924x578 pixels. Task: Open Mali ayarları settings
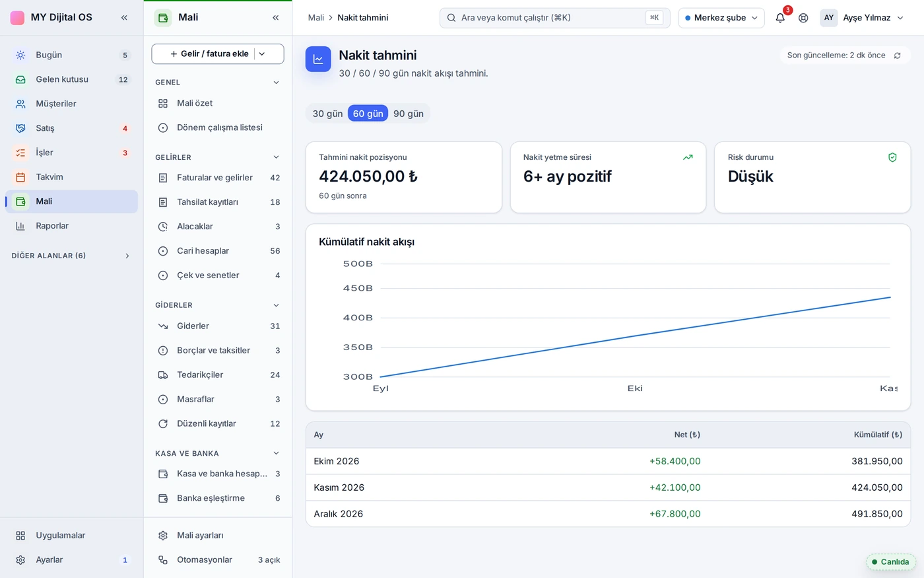[218, 536]
